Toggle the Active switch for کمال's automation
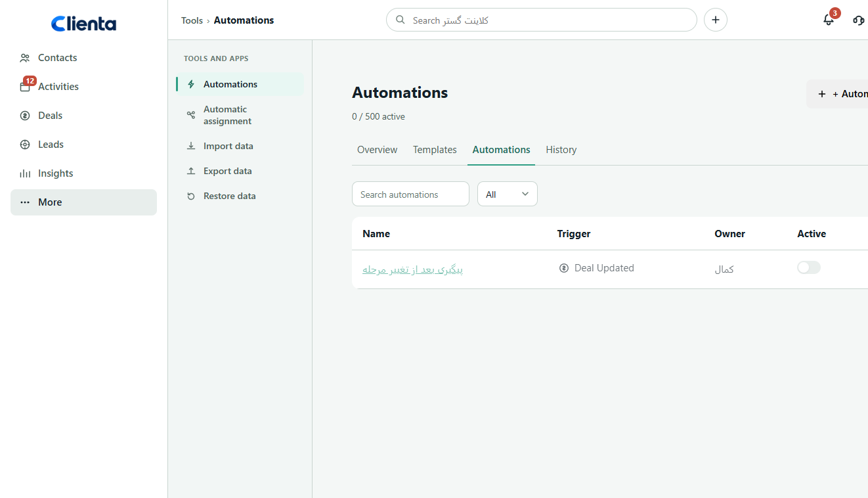 [809, 267]
